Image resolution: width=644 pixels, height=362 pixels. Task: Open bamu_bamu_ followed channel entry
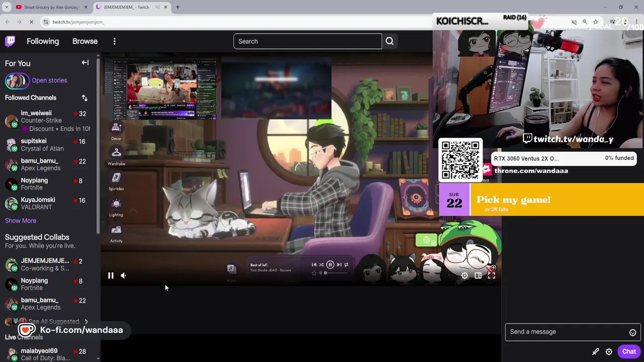tap(48, 164)
